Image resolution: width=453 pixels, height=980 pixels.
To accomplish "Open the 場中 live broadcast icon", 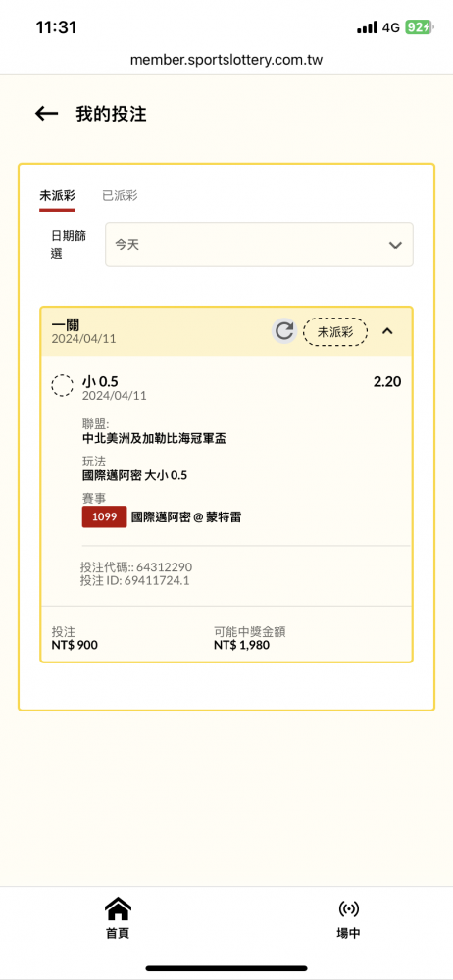I will (348, 908).
